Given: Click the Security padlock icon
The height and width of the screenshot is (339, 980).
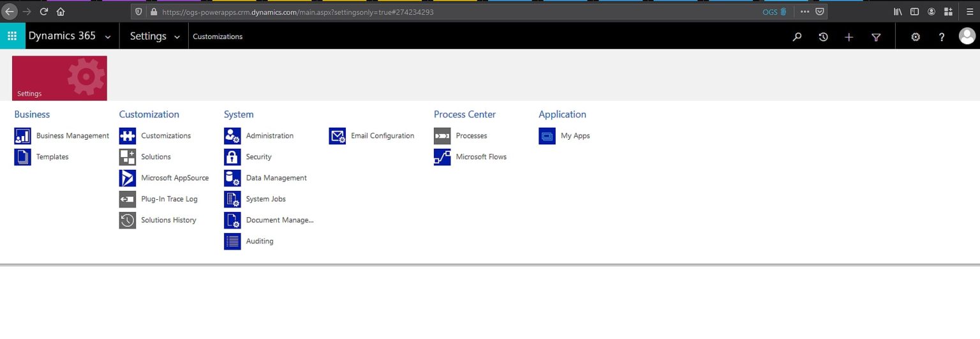Looking at the screenshot, I should point(232,157).
